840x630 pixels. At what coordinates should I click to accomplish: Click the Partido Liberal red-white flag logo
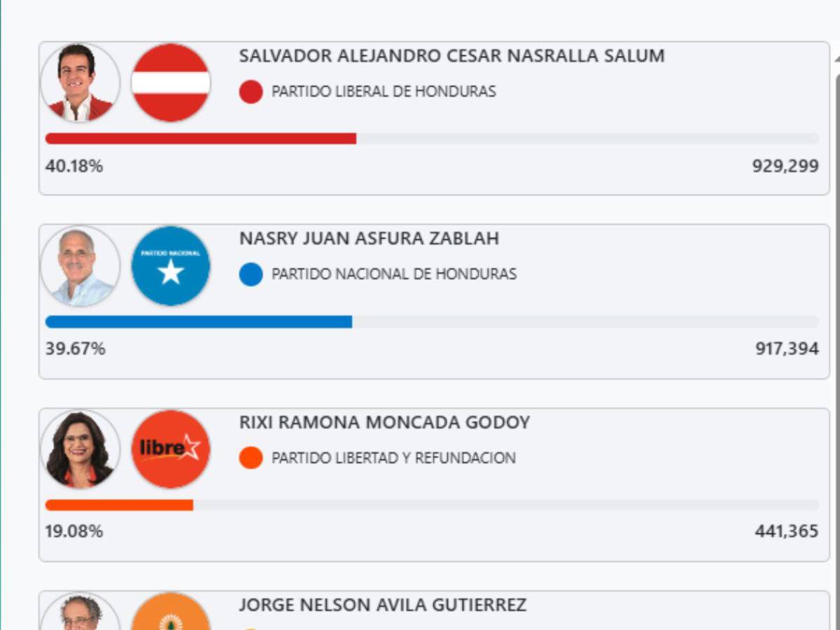(171, 83)
